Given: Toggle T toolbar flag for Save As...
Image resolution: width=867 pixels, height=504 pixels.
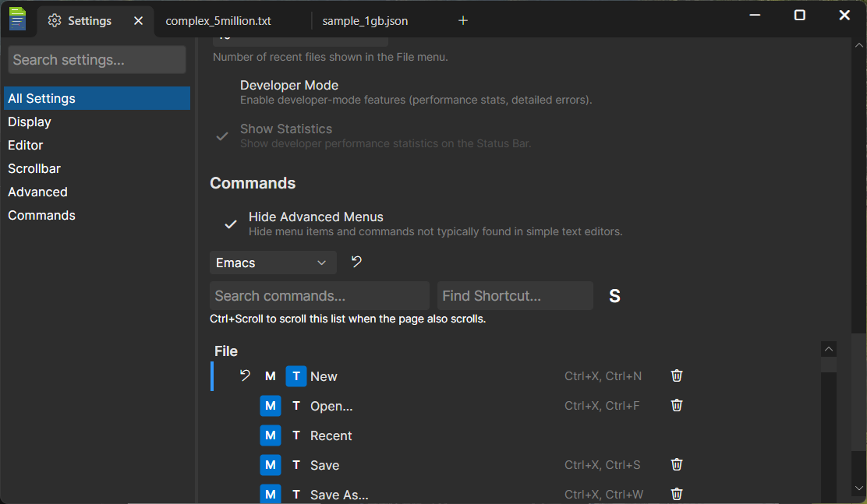Looking at the screenshot, I should (x=296, y=494).
